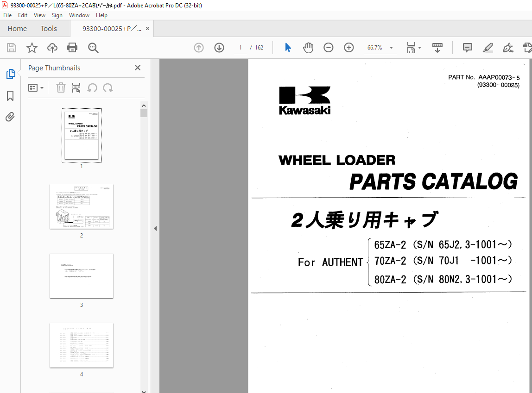Collapse the navigation pane arrow
The width and height of the screenshot is (532, 393).
coord(155,228)
